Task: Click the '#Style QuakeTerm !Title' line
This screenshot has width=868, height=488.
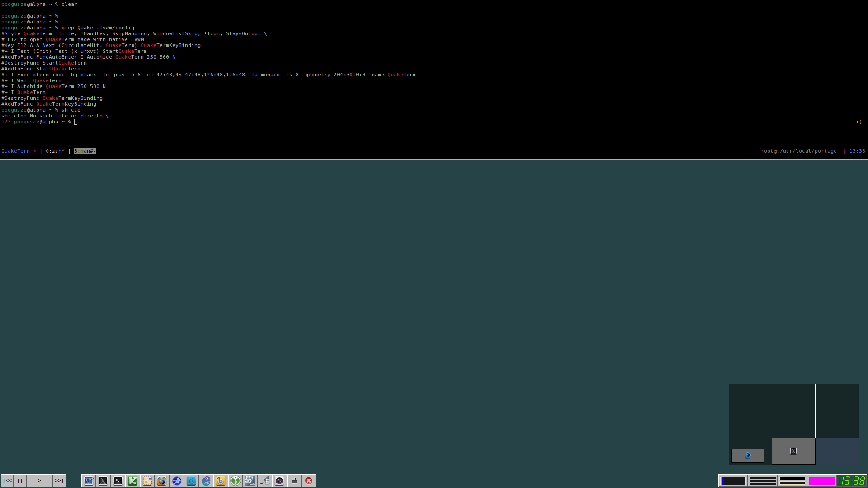Action: (134, 33)
